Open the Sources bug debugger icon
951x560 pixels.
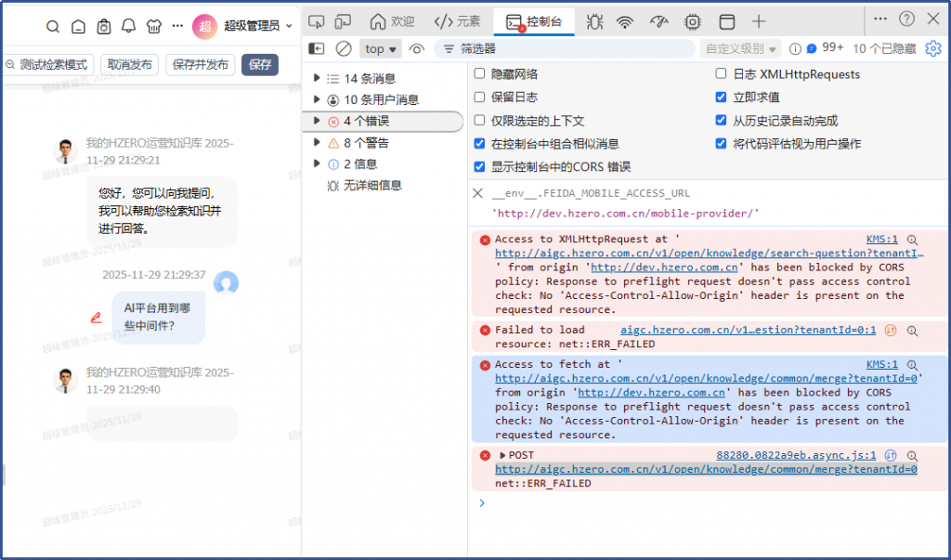tap(594, 21)
